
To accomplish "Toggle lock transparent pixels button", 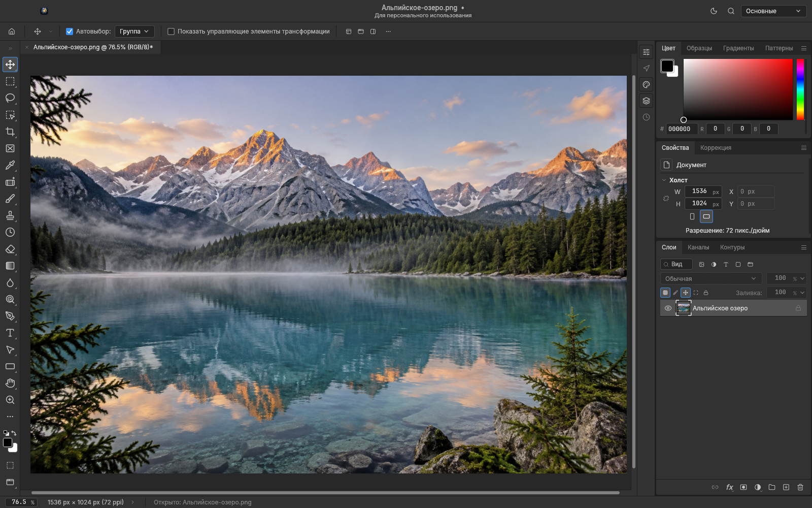I will tap(665, 293).
